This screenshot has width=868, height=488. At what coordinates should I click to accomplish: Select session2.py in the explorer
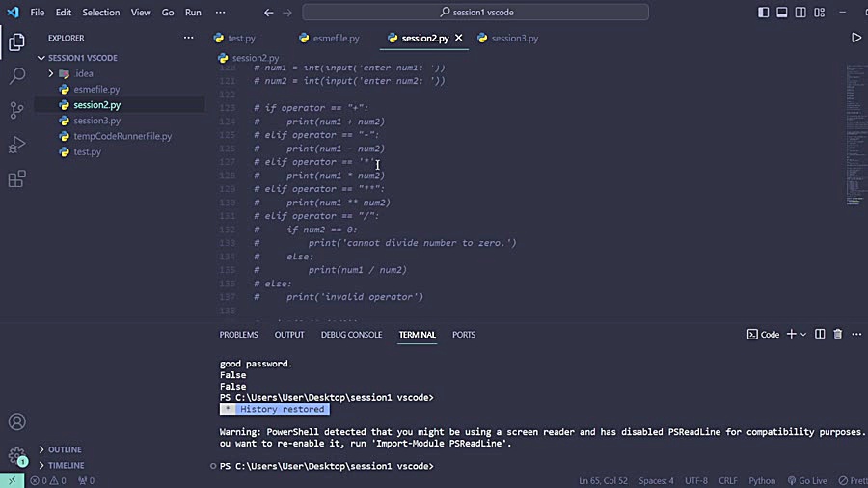[x=120, y=104]
